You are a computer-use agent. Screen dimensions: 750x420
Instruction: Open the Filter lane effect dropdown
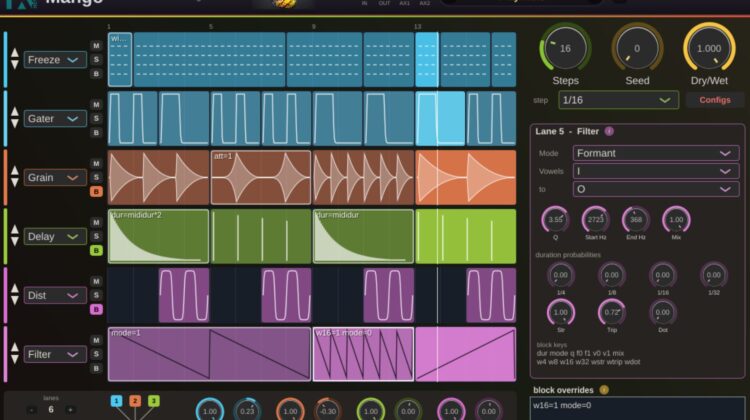55,354
